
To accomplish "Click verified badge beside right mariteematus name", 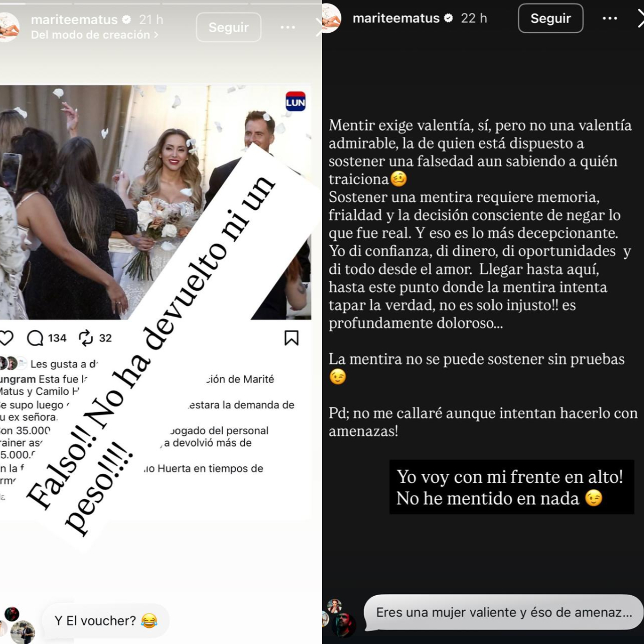I will coord(448,18).
